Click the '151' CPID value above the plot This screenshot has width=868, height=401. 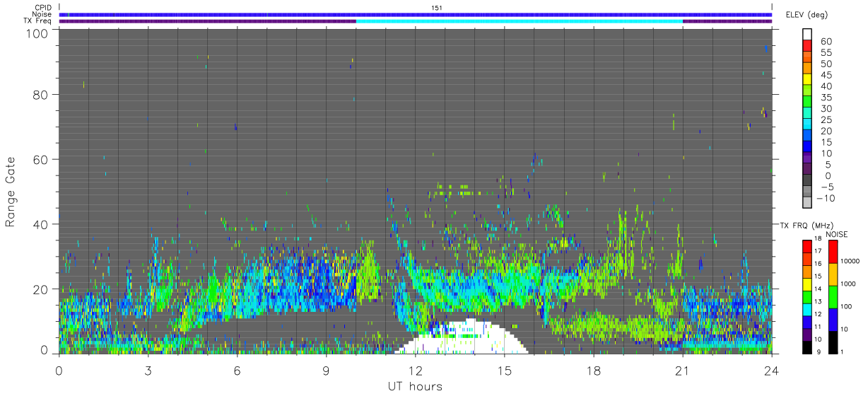[437, 7]
